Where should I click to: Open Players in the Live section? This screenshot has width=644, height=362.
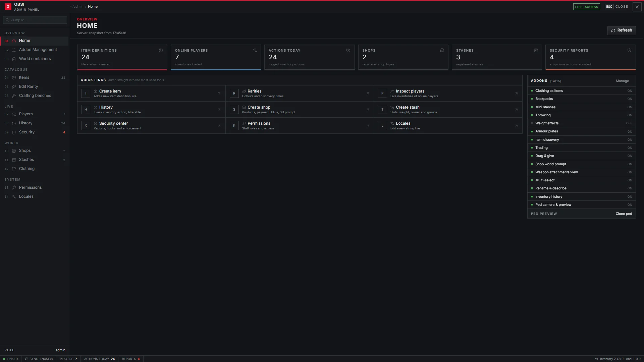click(x=34, y=114)
